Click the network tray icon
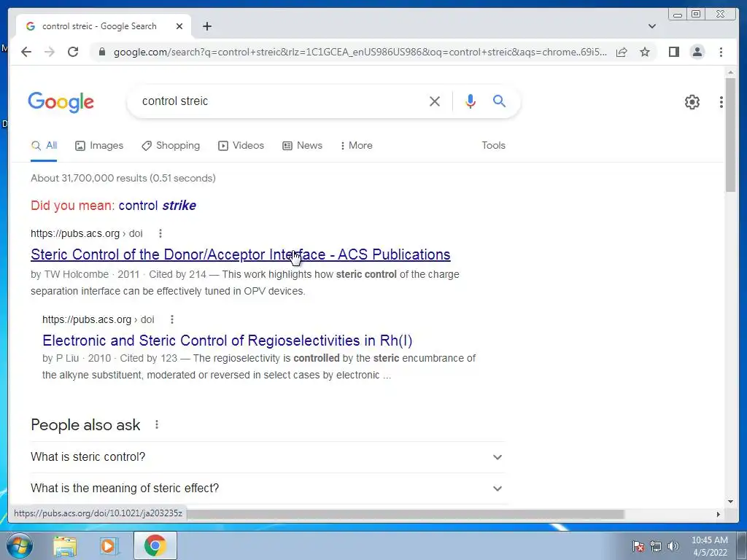 pos(656,546)
